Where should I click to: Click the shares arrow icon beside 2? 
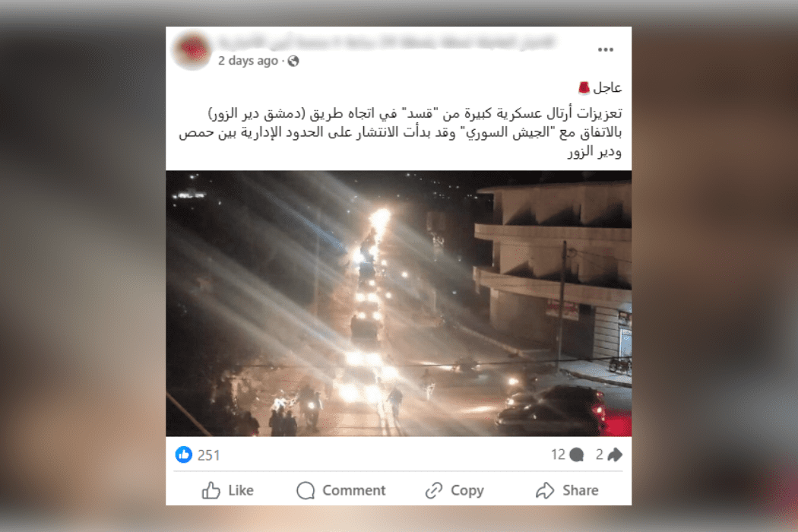point(615,454)
